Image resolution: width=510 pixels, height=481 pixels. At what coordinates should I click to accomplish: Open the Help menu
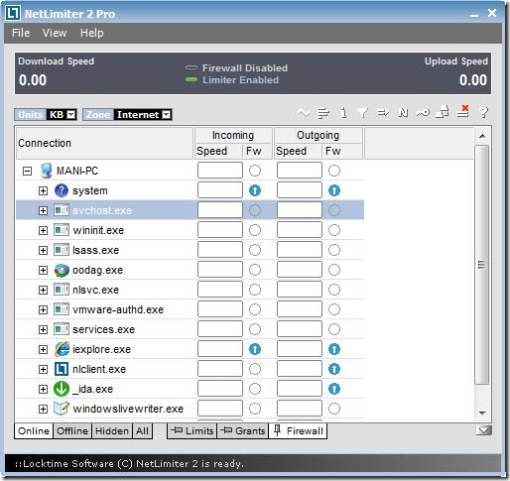click(92, 33)
